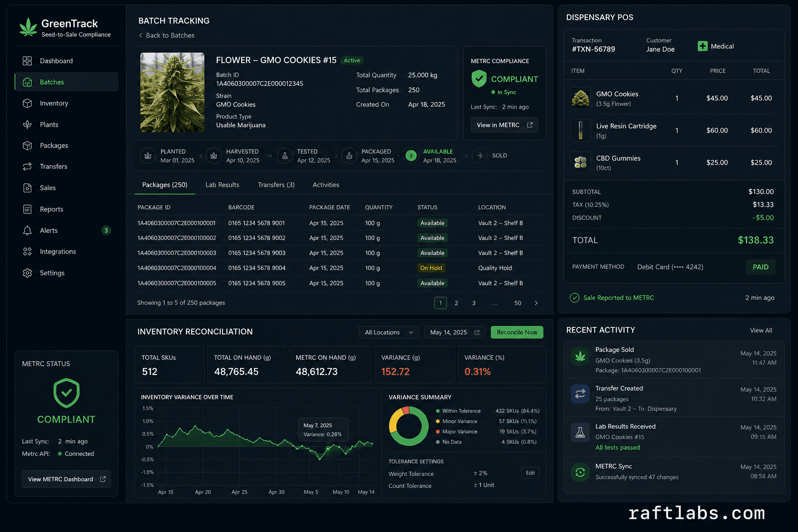Click the total amount $138.33
798x532 pixels.
pyautogui.click(x=756, y=240)
